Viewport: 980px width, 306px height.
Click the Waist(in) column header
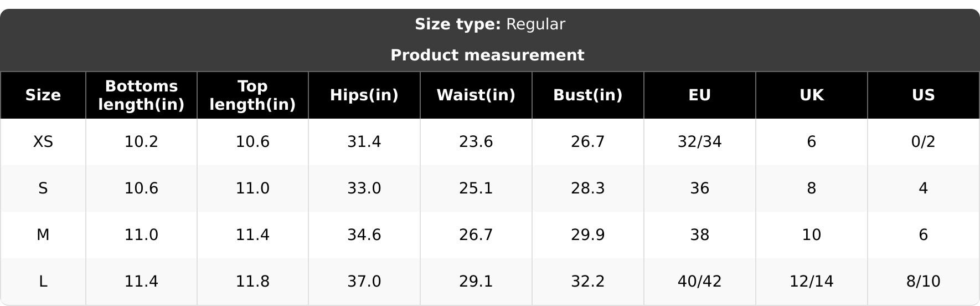coord(476,95)
